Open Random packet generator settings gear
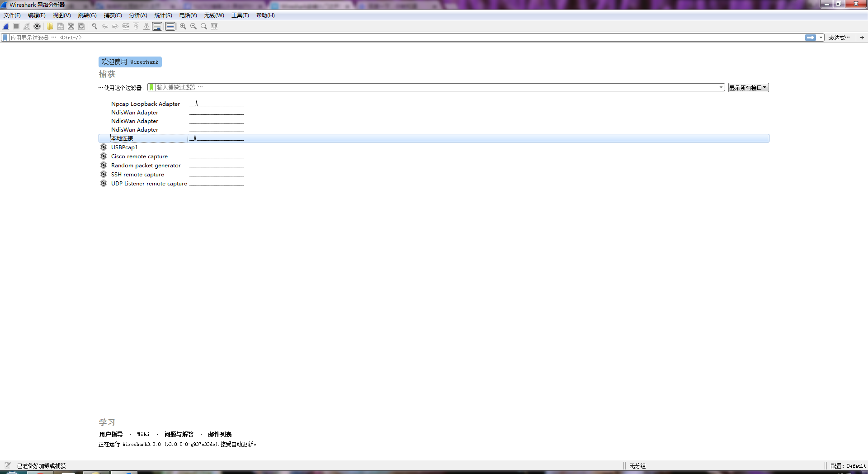The height and width of the screenshot is (474, 868). point(104,165)
